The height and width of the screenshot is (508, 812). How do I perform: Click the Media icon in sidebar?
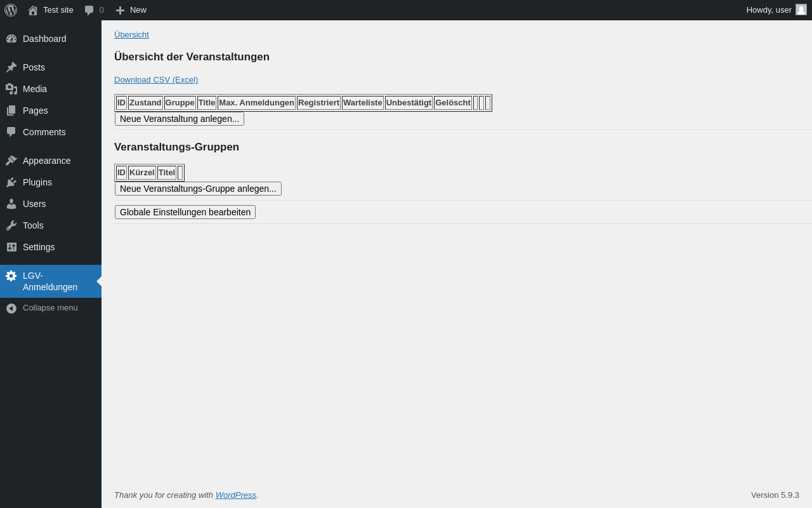click(11, 89)
